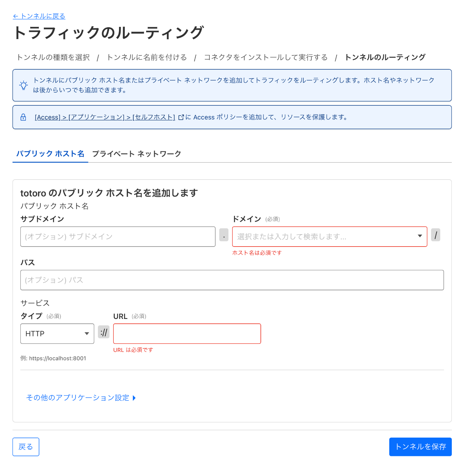
Task: Open the HTTP service type dropdown
Action: pos(57,334)
